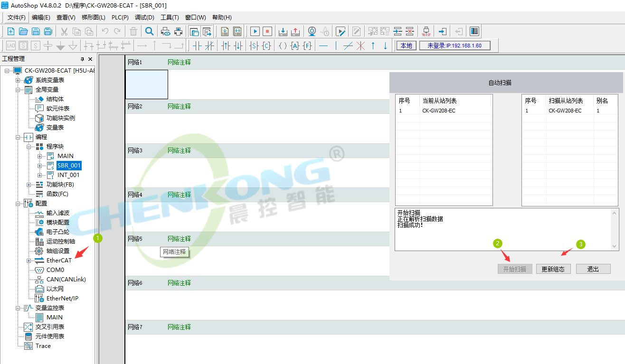Click the Open folder toolbar icon

click(x=23, y=31)
